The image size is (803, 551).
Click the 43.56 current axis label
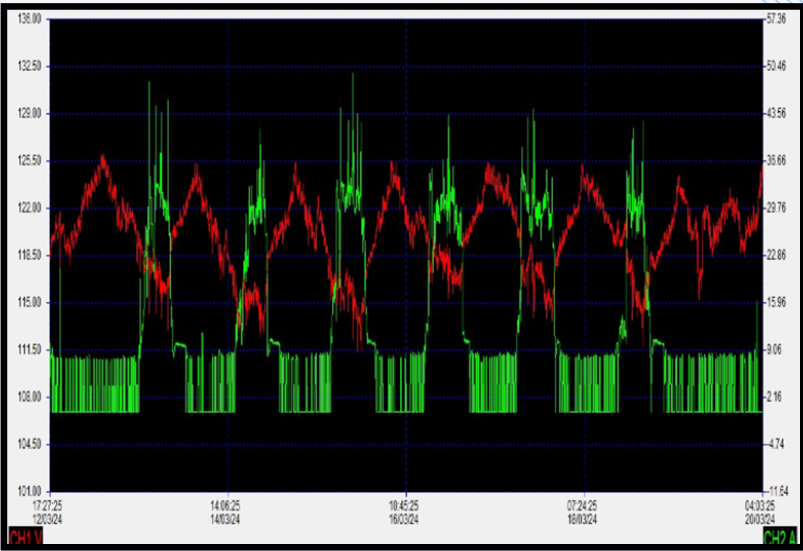coord(778,113)
